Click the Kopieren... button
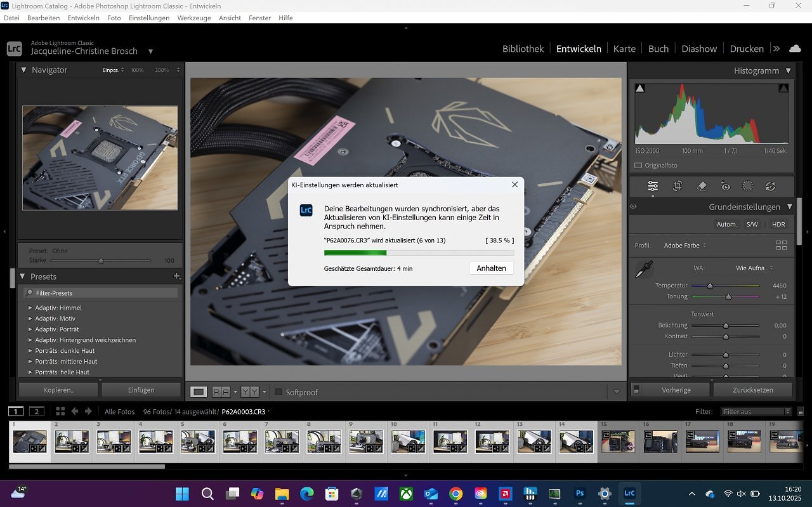 point(58,390)
